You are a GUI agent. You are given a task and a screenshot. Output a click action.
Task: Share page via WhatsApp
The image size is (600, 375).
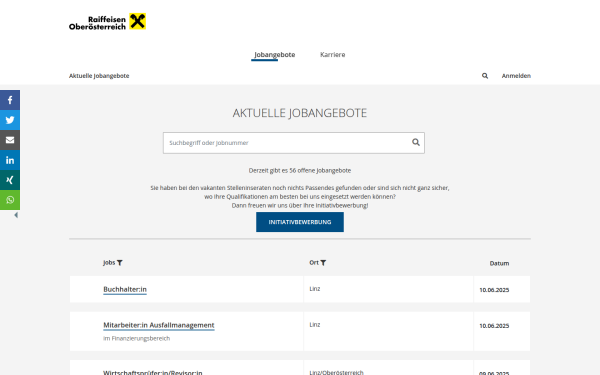10,200
